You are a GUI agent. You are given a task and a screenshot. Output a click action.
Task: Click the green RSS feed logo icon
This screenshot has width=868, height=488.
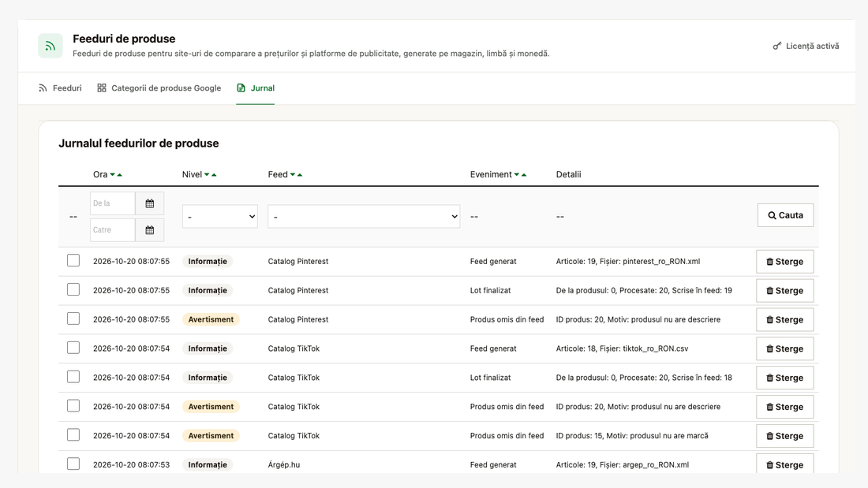click(x=51, y=46)
